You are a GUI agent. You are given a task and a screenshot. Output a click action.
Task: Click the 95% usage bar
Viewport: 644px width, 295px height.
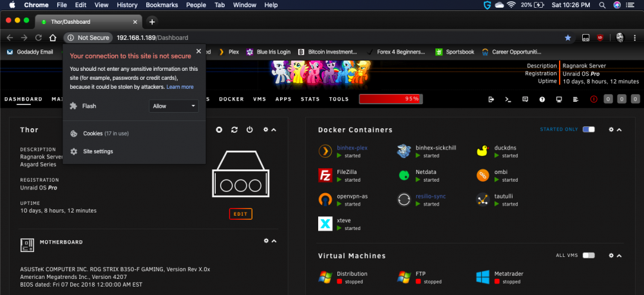391,99
